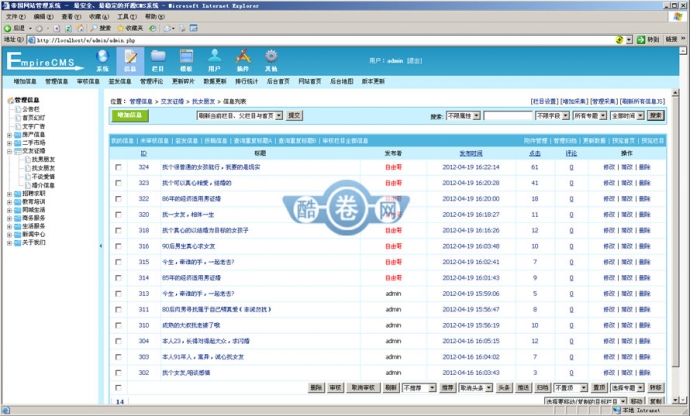The width and height of the screenshot is (690, 416).
Task: Expand the 二手市场 tree node
Action: 9,143
